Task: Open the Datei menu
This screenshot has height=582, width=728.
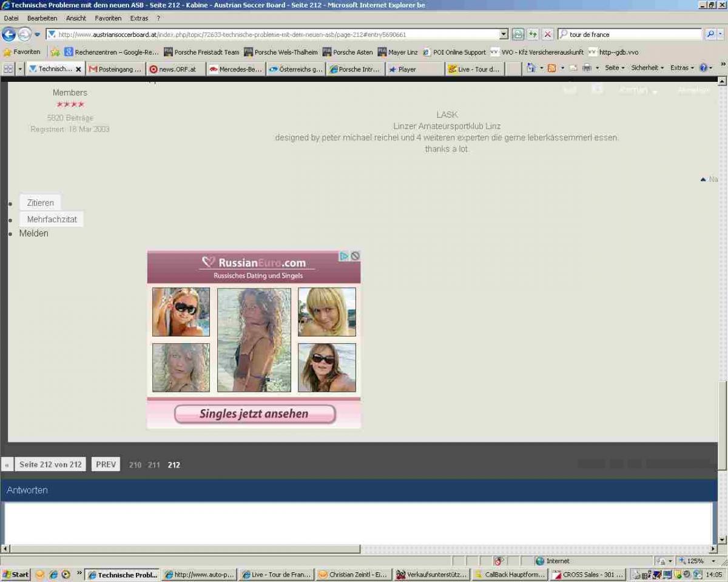Action: pyautogui.click(x=11, y=18)
